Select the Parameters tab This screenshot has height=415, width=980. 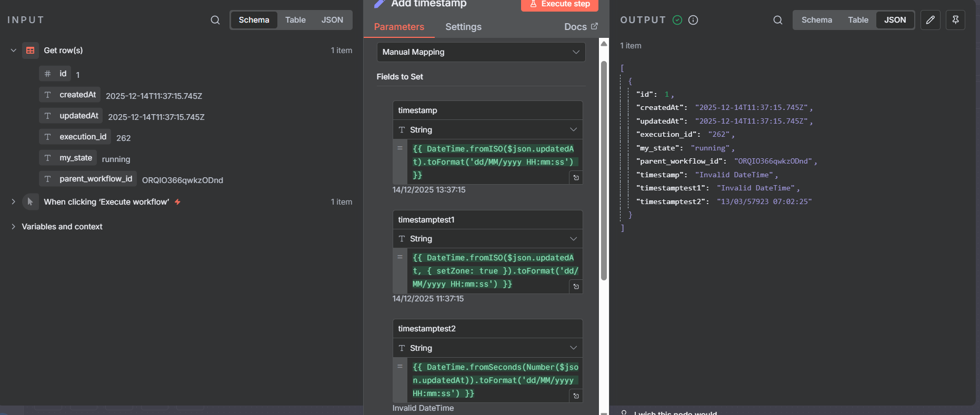click(x=399, y=27)
